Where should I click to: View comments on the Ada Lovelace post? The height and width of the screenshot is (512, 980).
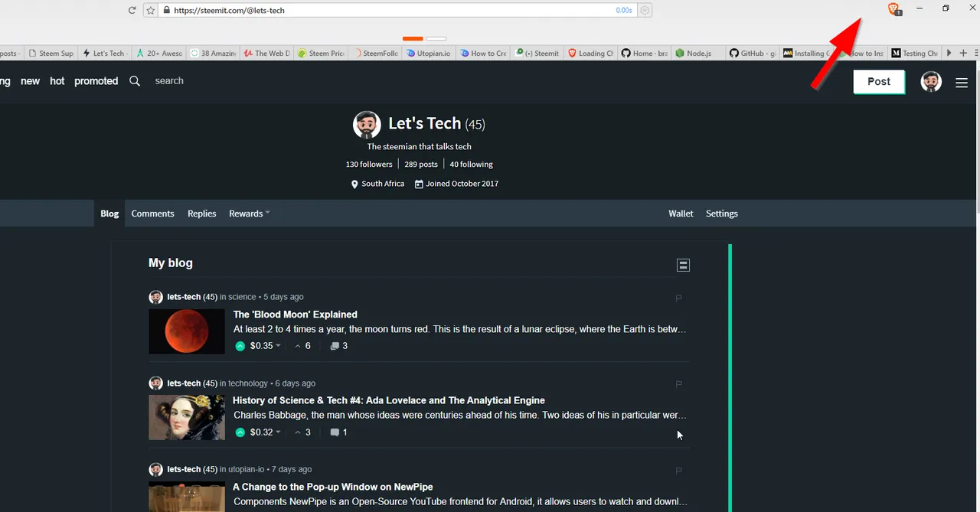pos(338,432)
